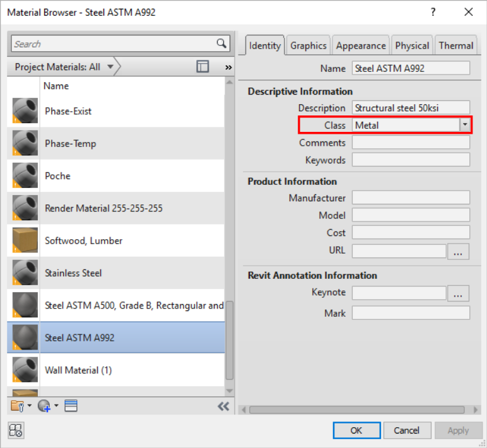Select the Softwood, Lumber thumbnail
Image resolution: width=487 pixels, height=448 pixels.
pyautogui.click(x=25, y=240)
